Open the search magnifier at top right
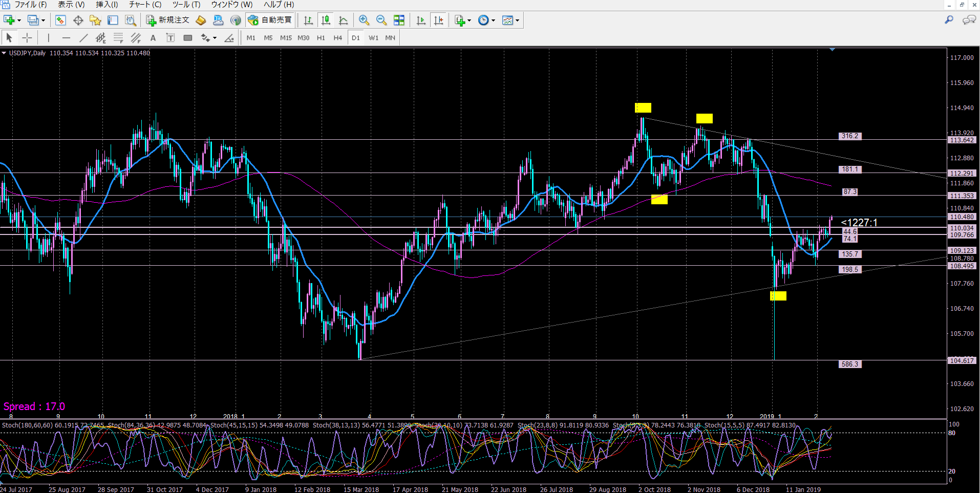This screenshot has width=980, height=493. [949, 19]
